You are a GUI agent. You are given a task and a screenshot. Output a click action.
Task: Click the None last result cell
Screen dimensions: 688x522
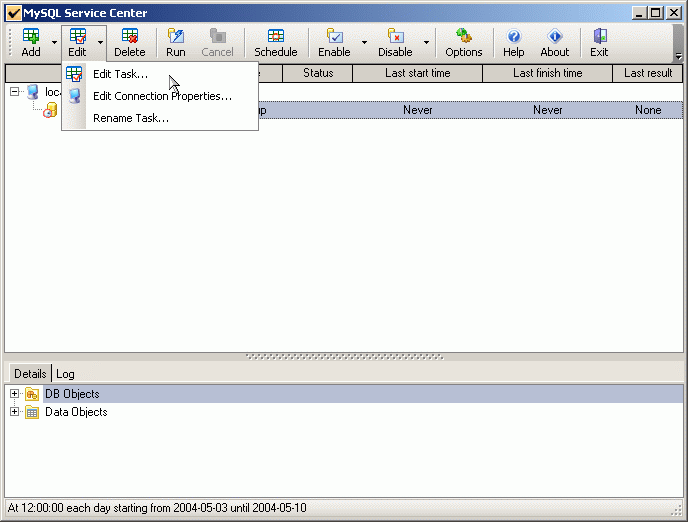(x=648, y=110)
